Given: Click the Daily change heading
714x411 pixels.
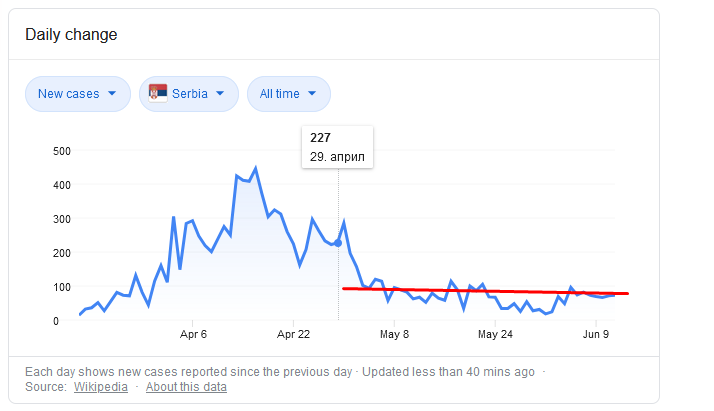Looking at the screenshot, I should pos(71,35).
